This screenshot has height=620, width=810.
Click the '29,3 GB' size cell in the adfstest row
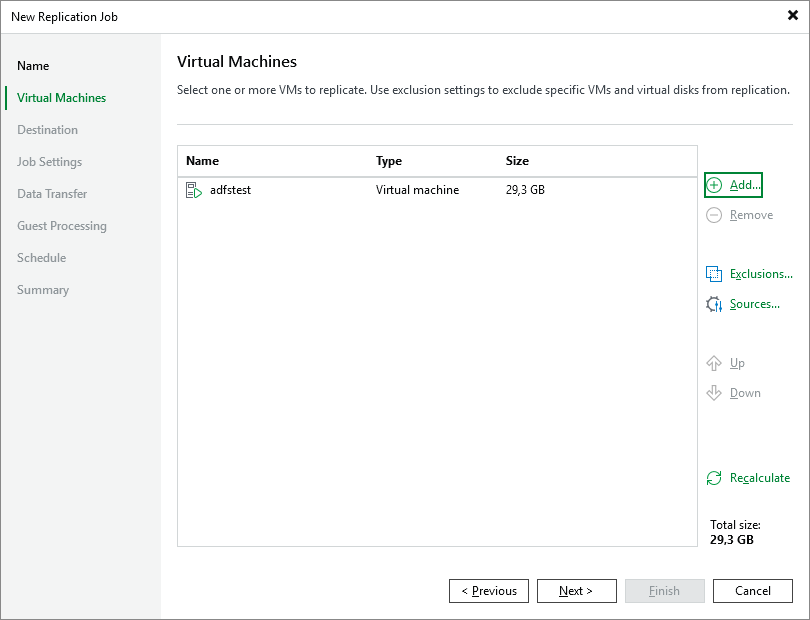click(525, 190)
